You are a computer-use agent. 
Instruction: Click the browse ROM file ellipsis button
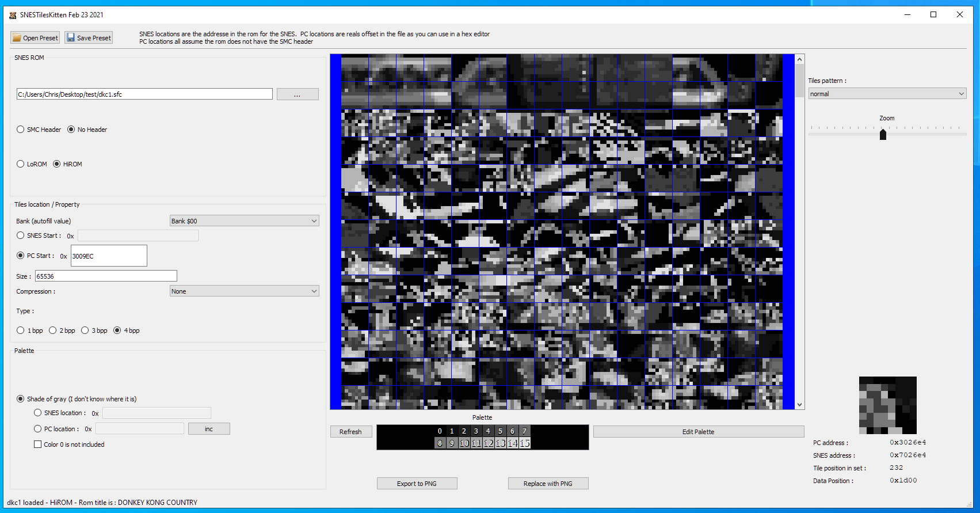[297, 94]
